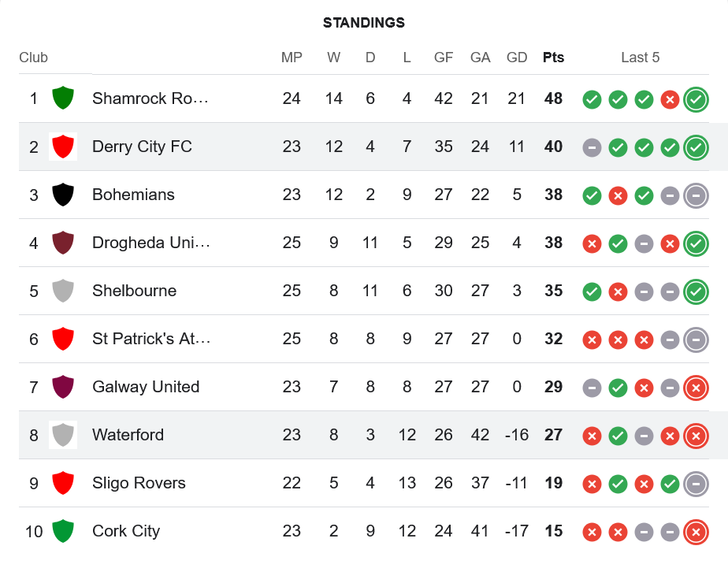Open St Patrick's Athletic team link

tap(150, 339)
